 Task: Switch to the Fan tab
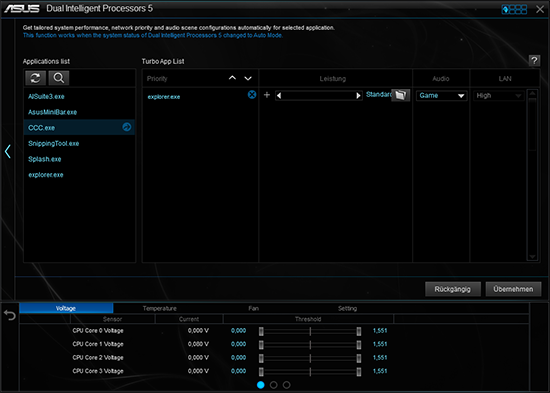point(254,308)
